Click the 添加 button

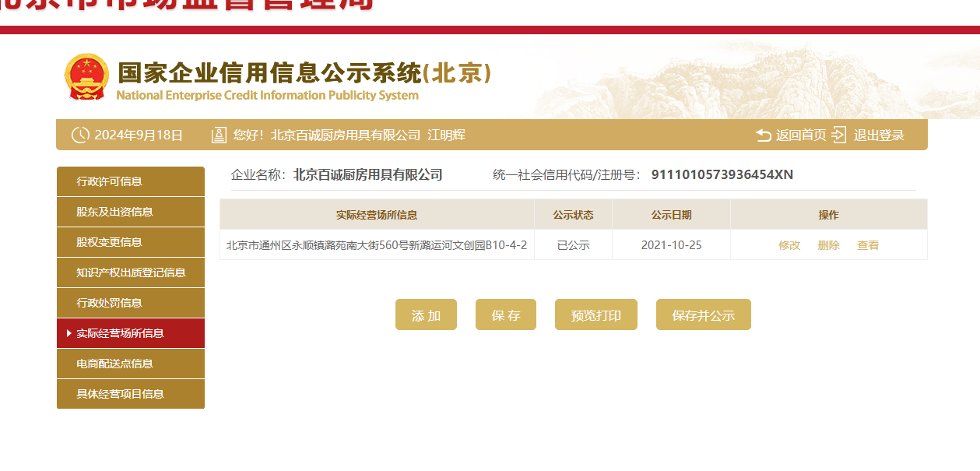point(426,315)
